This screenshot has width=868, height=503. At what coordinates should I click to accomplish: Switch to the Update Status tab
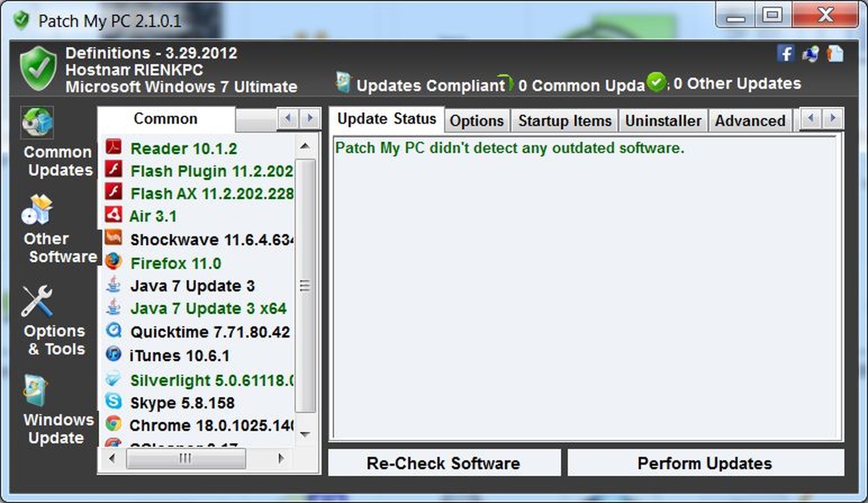pyautogui.click(x=387, y=119)
